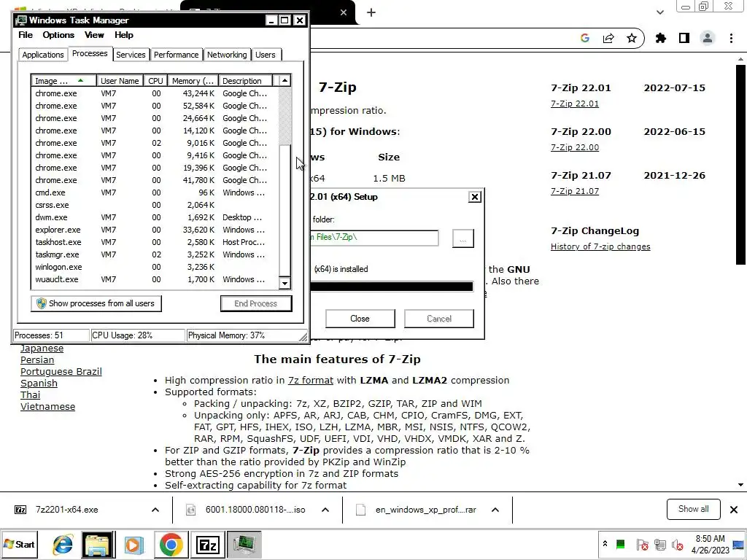Click process list scroll down arrow
Viewport: 747px width, 560px height.
click(285, 284)
